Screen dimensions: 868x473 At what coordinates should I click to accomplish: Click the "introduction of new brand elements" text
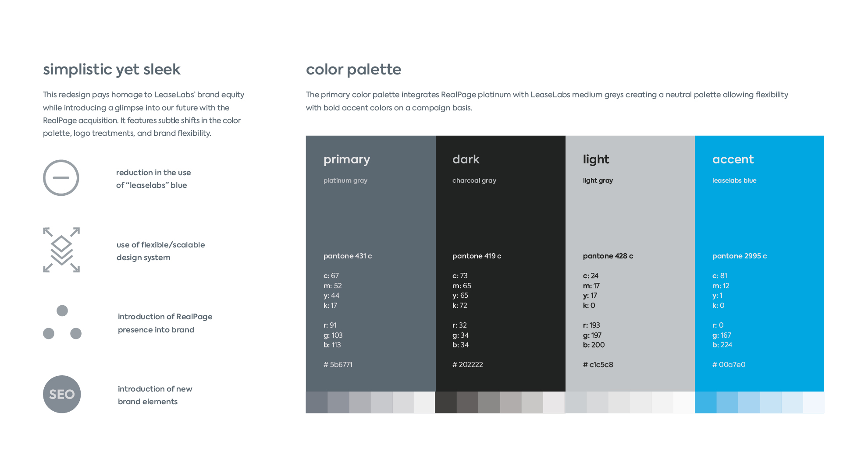coord(155,395)
